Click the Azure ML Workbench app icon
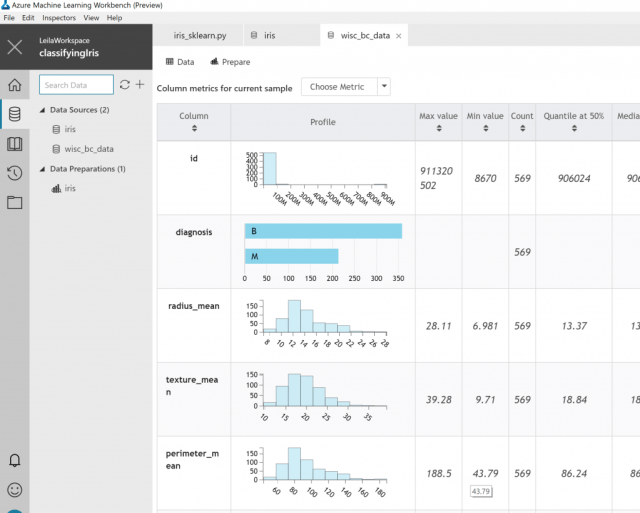The width and height of the screenshot is (640, 513). coord(5,5)
